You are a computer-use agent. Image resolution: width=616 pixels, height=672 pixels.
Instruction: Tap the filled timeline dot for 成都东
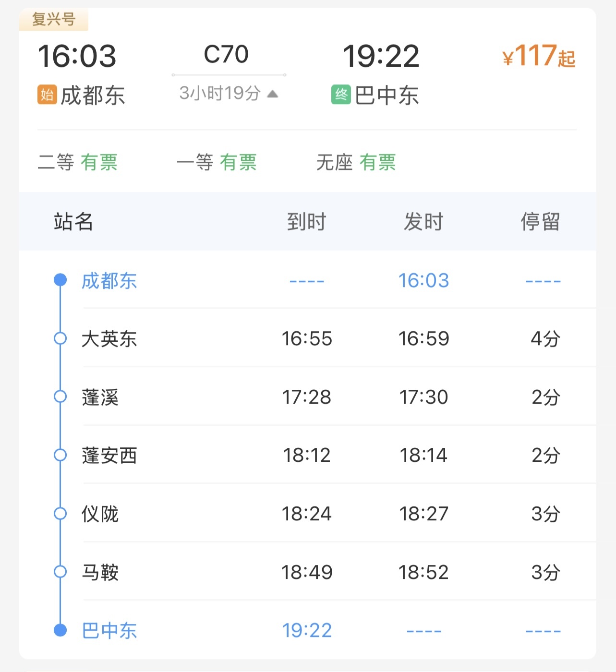point(60,280)
